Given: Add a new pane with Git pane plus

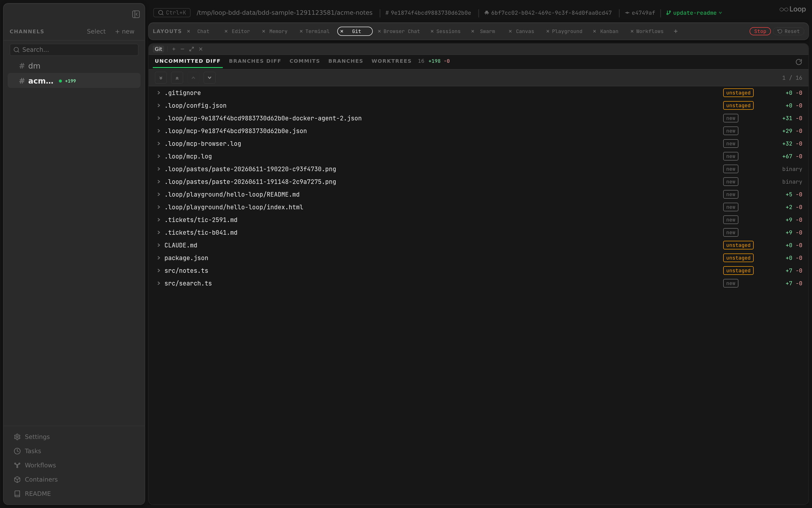Looking at the screenshot, I should point(174,49).
